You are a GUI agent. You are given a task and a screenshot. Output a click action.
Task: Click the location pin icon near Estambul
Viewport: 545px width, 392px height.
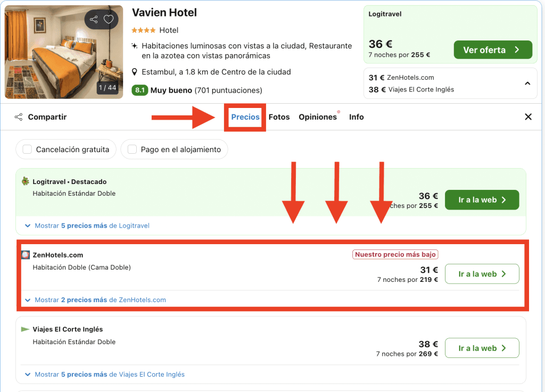pyautogui.click(x=135, y=72)
